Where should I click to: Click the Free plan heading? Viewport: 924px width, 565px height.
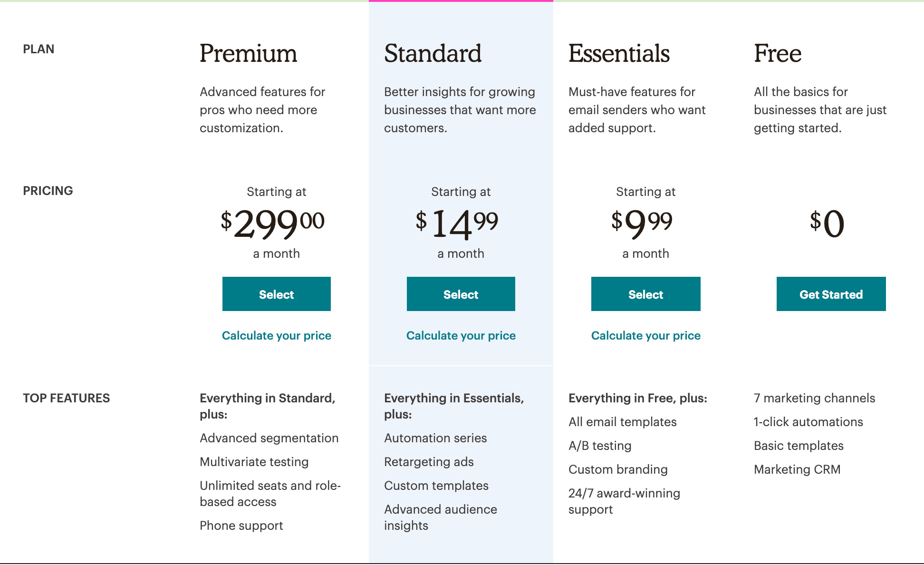777,53
